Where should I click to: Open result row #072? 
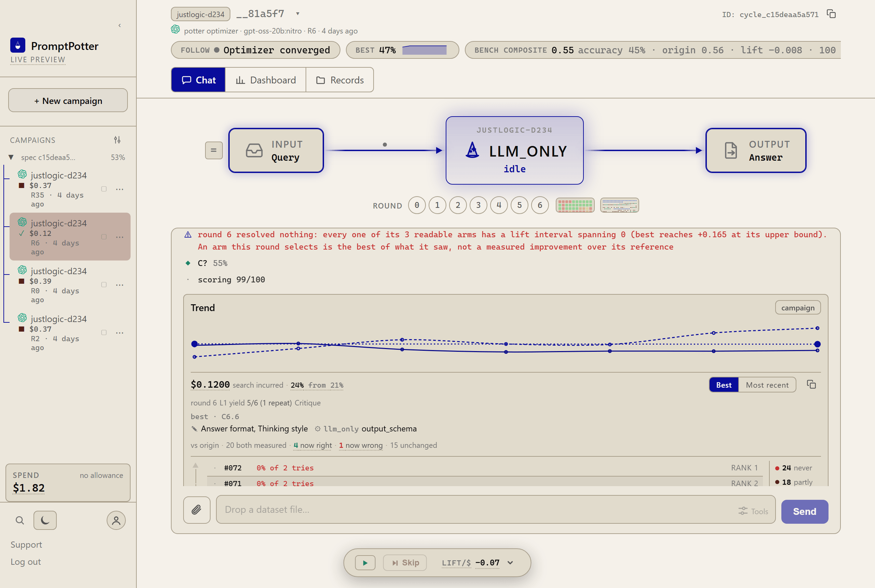point(485,468)
